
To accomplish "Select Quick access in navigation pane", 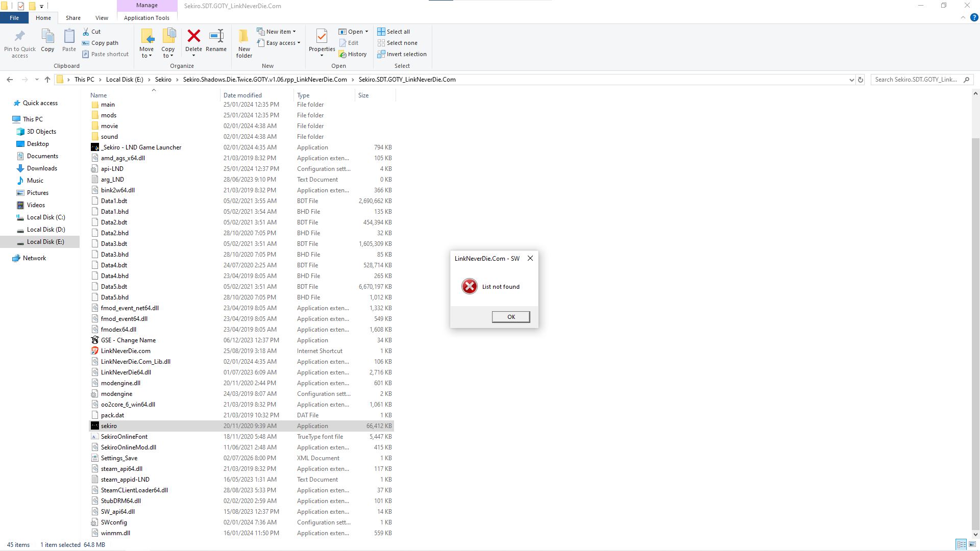I will [x=40, y=103].
